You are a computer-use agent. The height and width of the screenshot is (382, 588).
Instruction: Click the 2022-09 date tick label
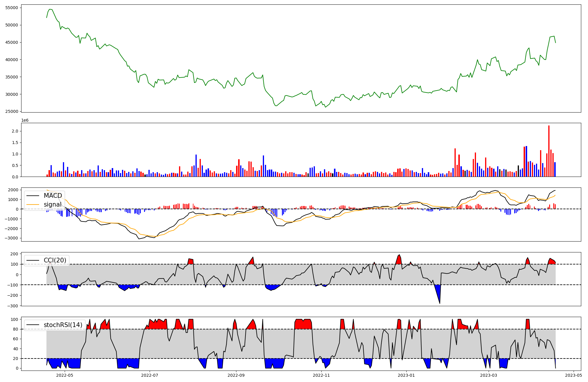click(236, 375)
